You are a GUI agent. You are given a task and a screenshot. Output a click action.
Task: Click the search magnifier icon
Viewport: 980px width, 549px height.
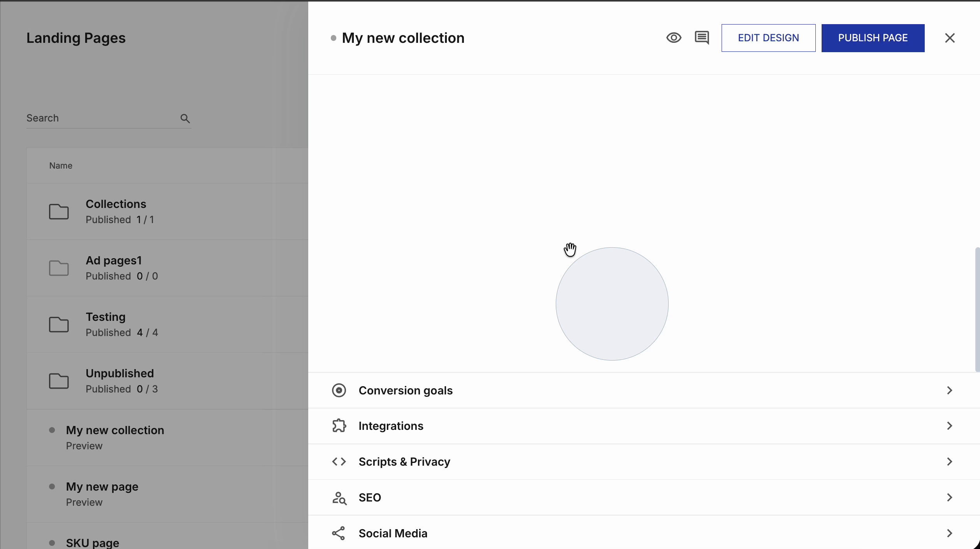(185, 118)
